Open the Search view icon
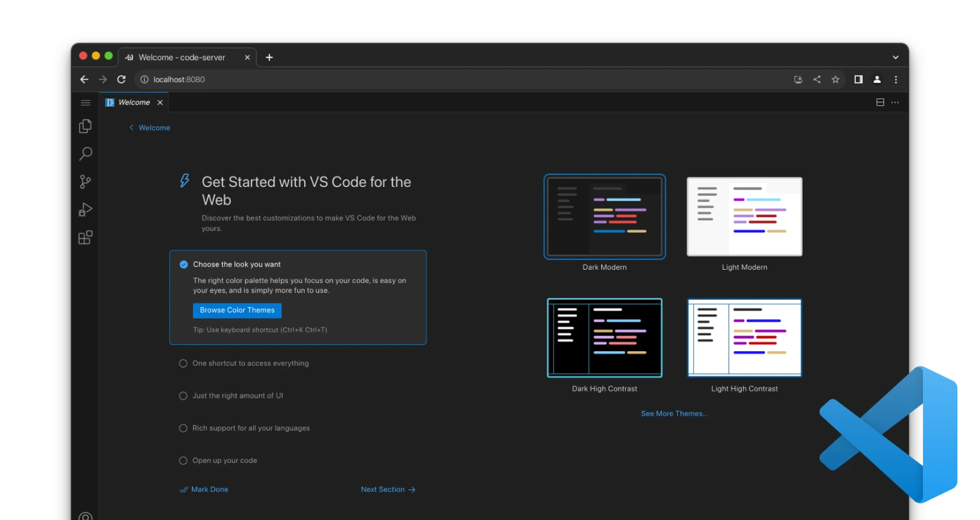The image size is (980, 520). pyautogui.click(x=85, y=154)
